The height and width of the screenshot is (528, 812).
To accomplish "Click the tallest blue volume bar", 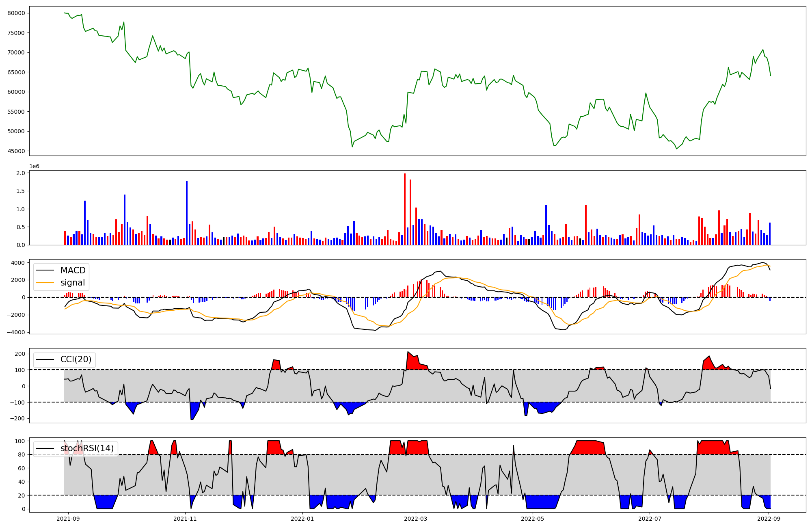I will [x=187, y=213].
